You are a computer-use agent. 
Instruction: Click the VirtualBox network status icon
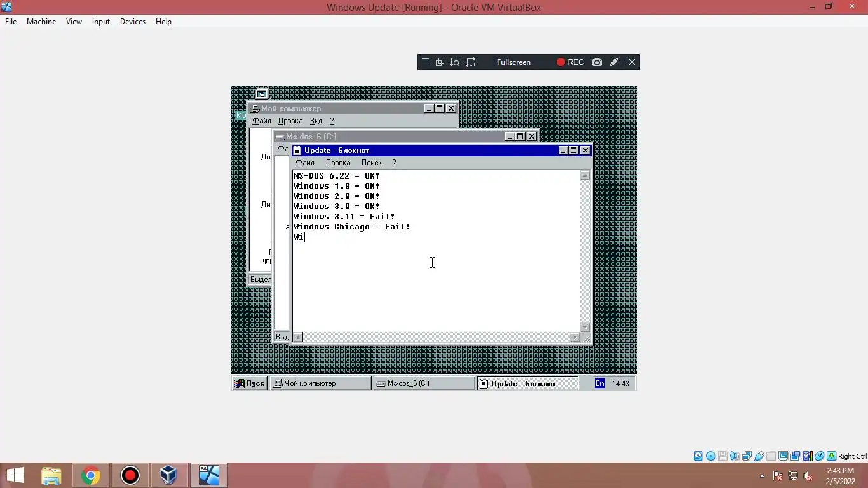[x=747, y=456]
